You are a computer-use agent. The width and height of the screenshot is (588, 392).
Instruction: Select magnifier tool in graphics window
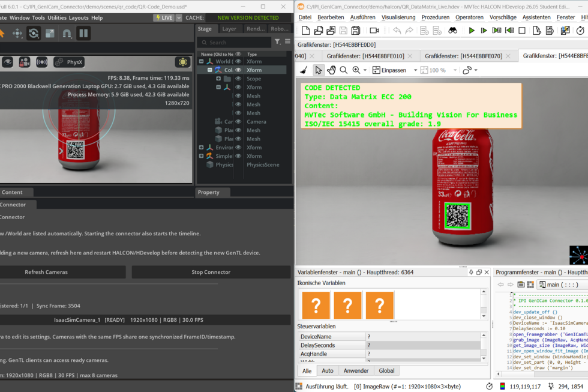[x=343, y=70]
